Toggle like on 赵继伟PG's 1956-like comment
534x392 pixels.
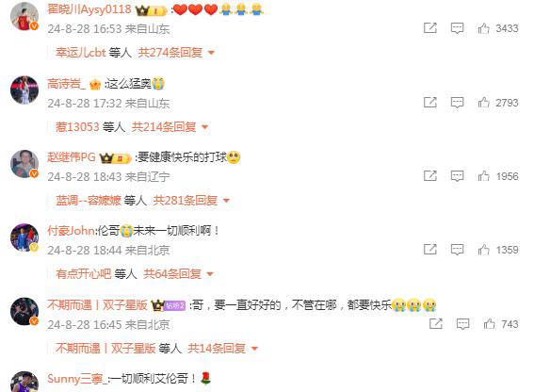483,176
